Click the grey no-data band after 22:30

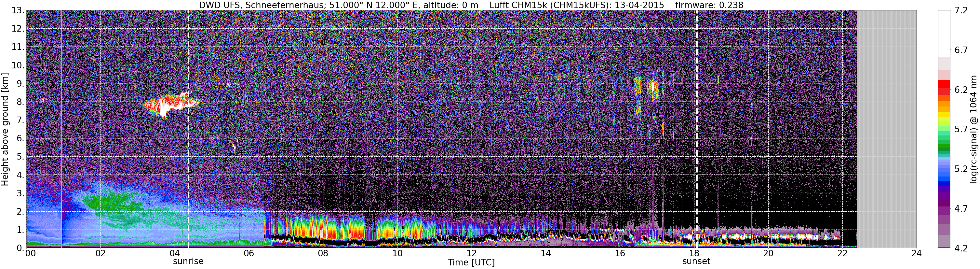click(x=886, y=129)
